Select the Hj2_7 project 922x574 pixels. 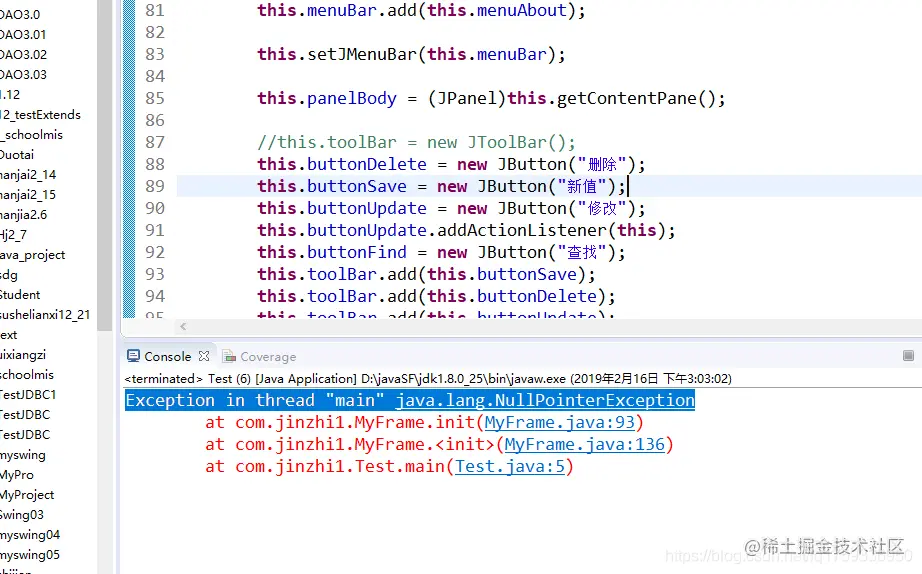click(x=14, y=235)
